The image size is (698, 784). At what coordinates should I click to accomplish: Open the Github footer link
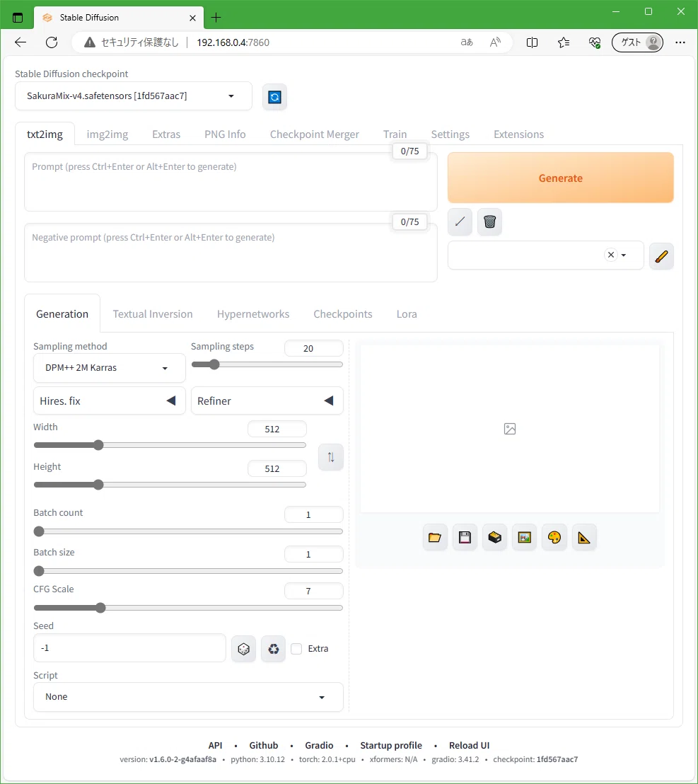coord(263,746)
